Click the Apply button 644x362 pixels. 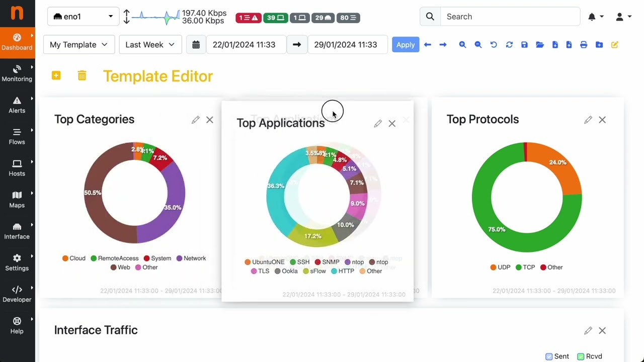point(406,45)
